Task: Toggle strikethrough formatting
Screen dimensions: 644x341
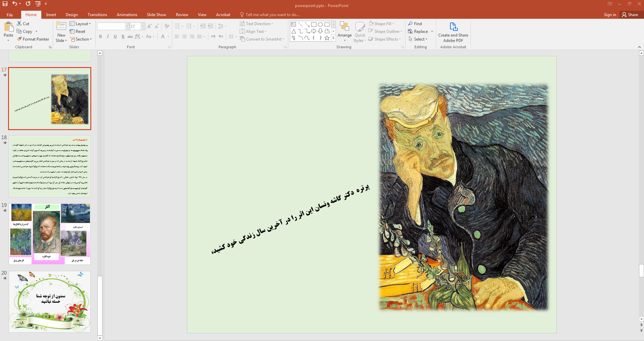Action: click(130, 37)
